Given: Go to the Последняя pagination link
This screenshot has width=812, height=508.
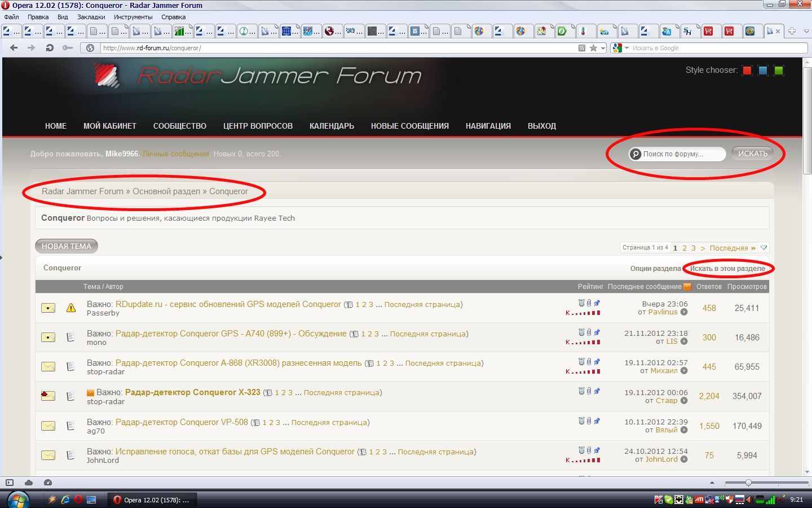Looking at the screenshot, I should coord(732,248).
